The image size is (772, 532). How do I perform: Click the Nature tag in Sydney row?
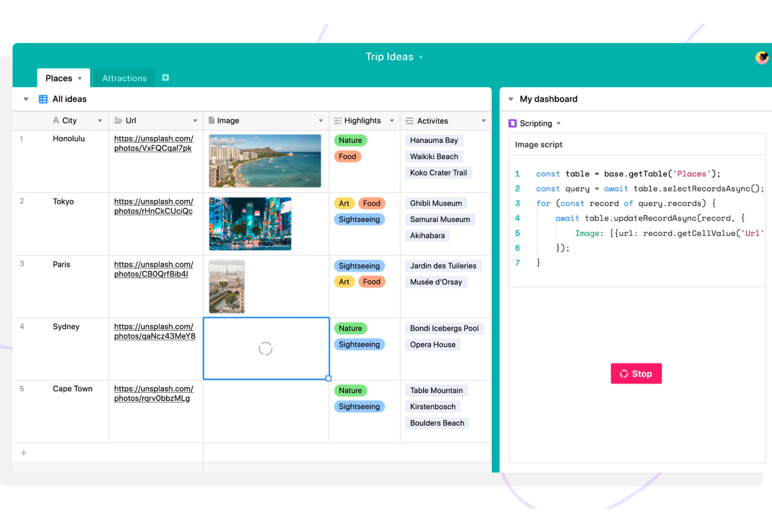350,328
